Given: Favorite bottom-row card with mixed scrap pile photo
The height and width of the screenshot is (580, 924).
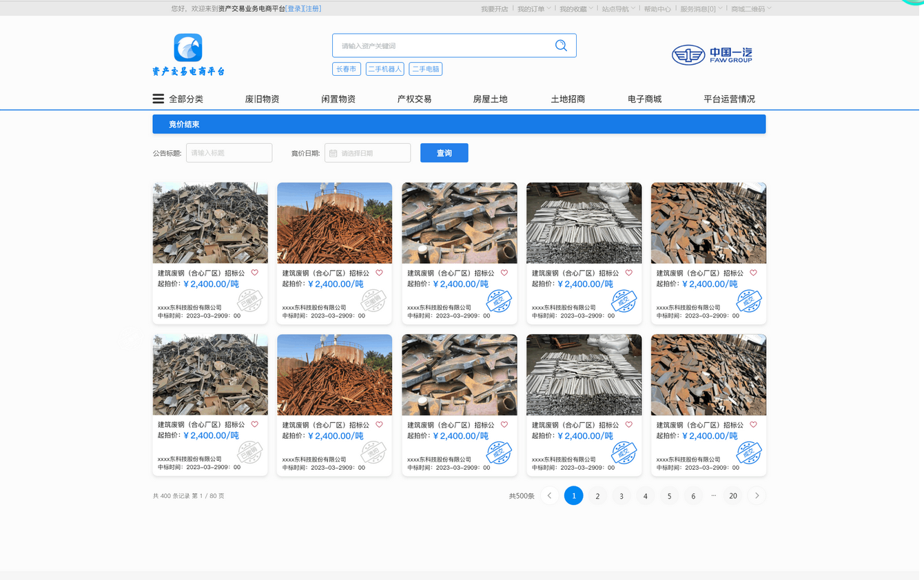Looking at the screenshot, I should [255, 424].
